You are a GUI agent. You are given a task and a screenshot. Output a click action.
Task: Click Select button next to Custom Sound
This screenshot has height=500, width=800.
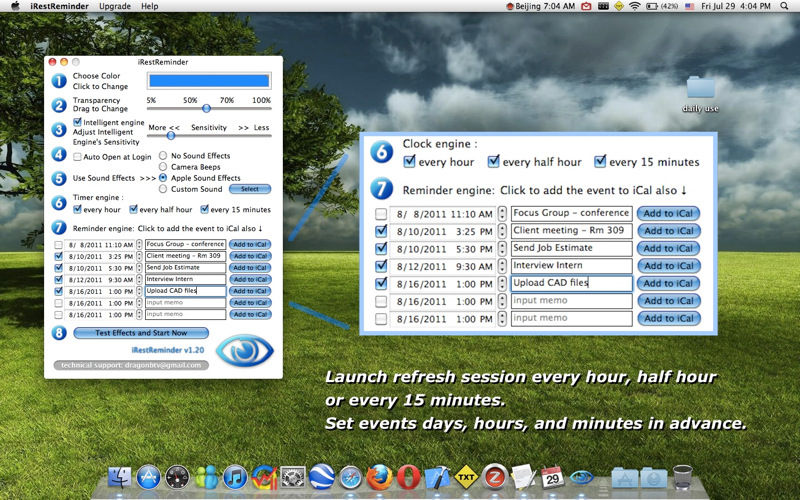pyautogui.click(x=249, y=189)
